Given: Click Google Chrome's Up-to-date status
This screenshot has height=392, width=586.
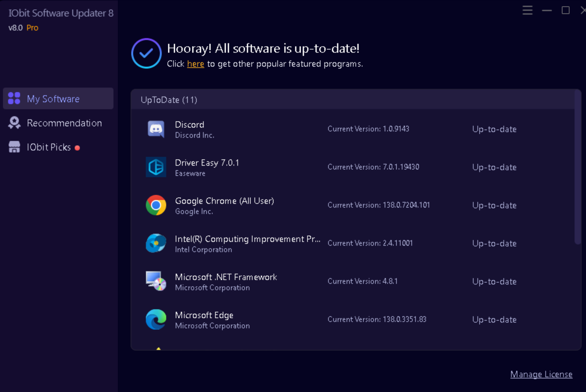Looking at the screenshot, I should point(494,205).
